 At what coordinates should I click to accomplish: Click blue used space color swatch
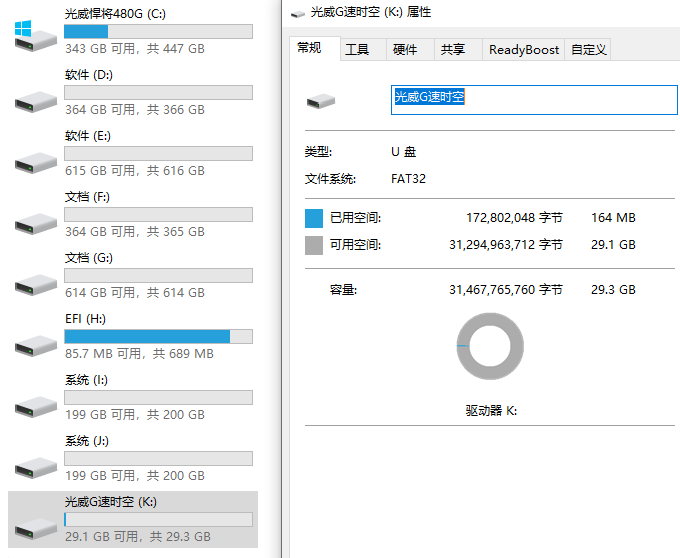pos(314,218)
